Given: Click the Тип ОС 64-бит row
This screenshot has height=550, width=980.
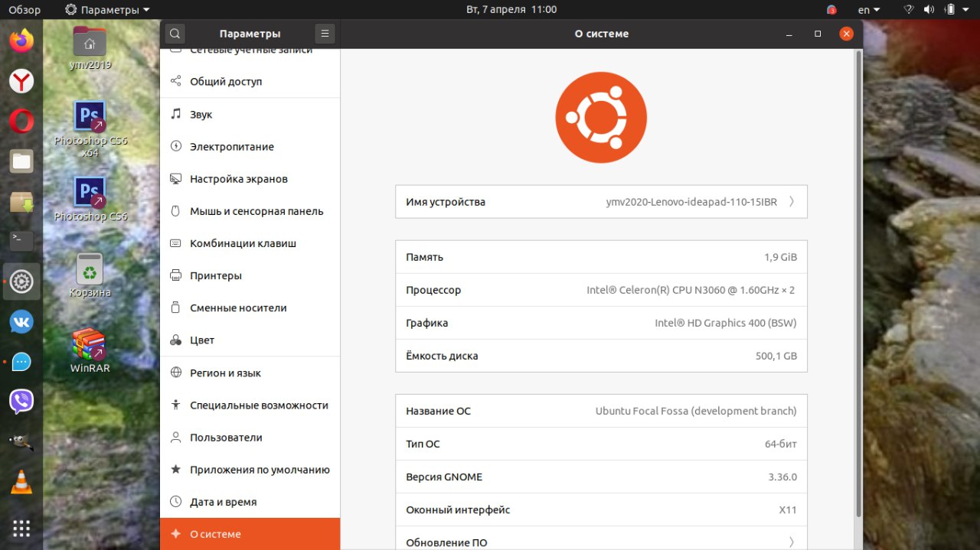Looking at the screenshot, I should 601,444.
